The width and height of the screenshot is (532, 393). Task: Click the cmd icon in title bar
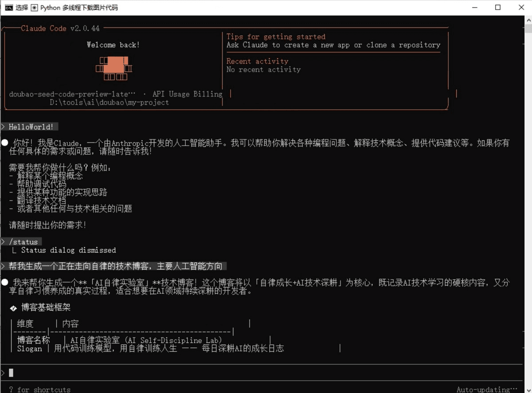pyautogui.click(x=8, y=8)
